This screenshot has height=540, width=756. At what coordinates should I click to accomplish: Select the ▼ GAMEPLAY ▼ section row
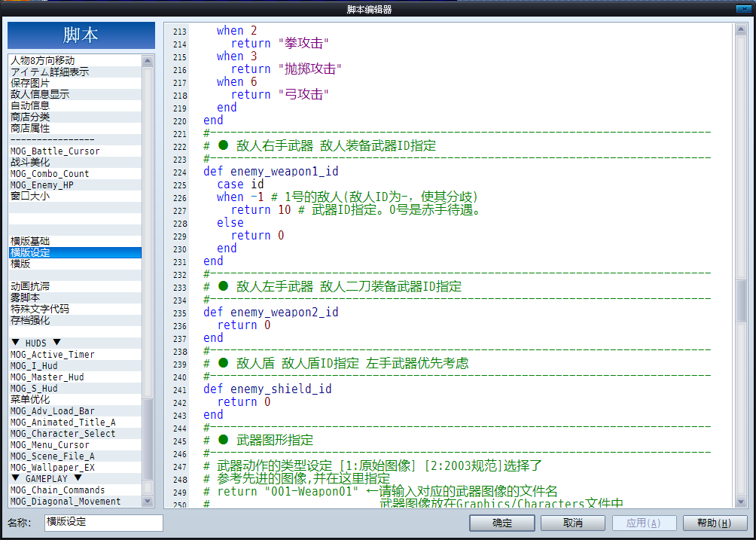coord(75,478)
